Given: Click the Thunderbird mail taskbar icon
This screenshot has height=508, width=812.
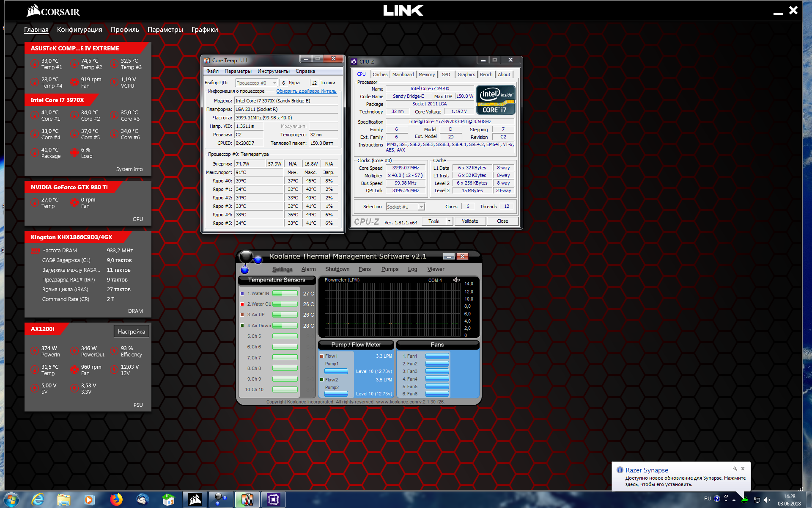Looking at the screenshot, I should coord(143,500).
